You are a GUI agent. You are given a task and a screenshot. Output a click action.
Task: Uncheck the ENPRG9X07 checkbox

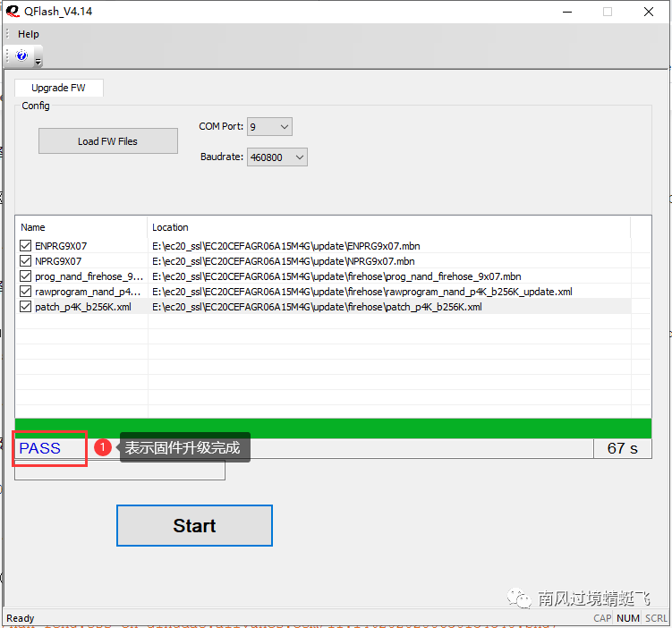[x=25, y=246]
